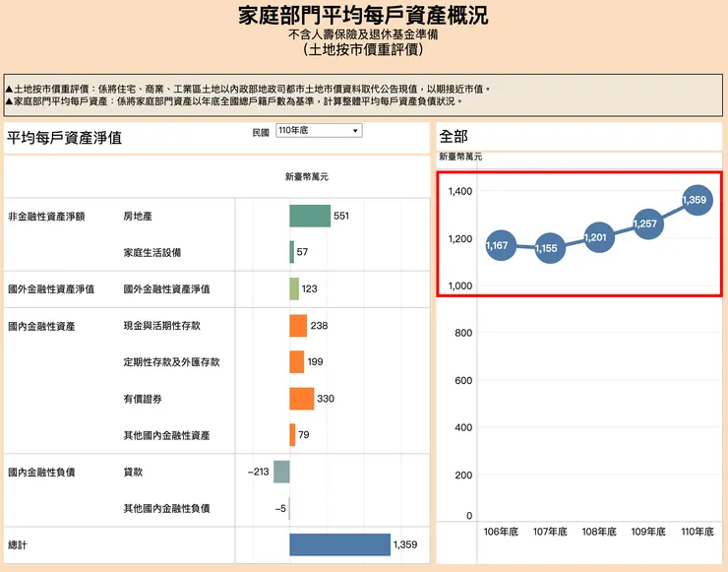Click the 全部 chart heading
728x572 pixels.
[454, 137]
